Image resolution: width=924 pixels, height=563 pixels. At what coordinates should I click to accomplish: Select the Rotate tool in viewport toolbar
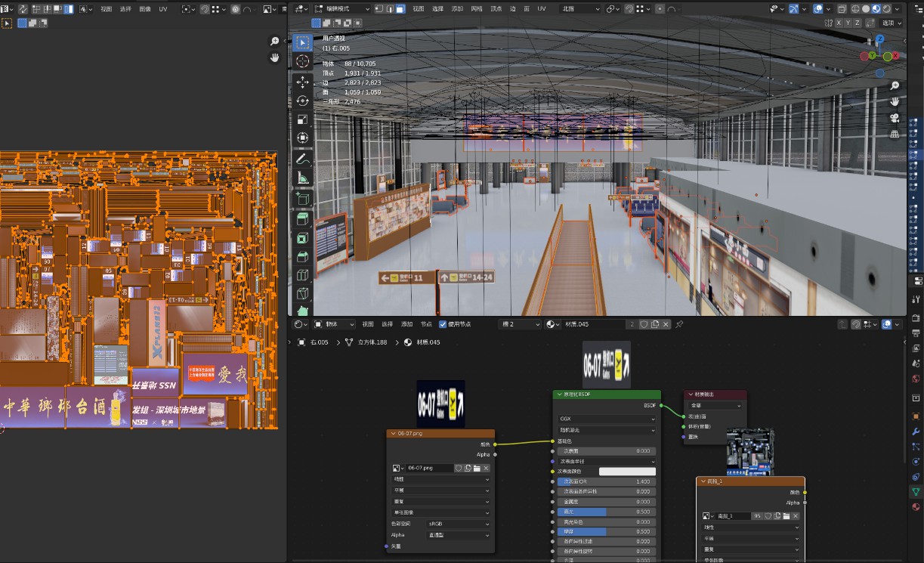(x=303, y=101)
